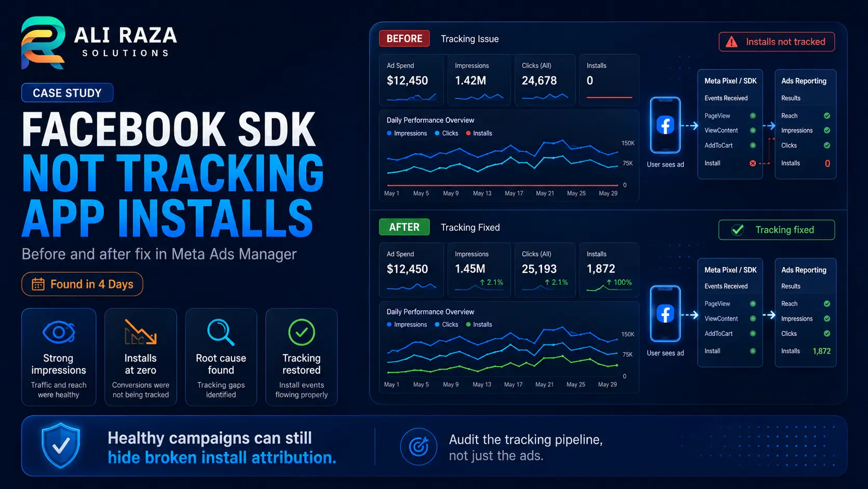Screen dimensions: 868x489
Task: Click the Installs not tracked alert badge
Action: [x=777, y=42]
